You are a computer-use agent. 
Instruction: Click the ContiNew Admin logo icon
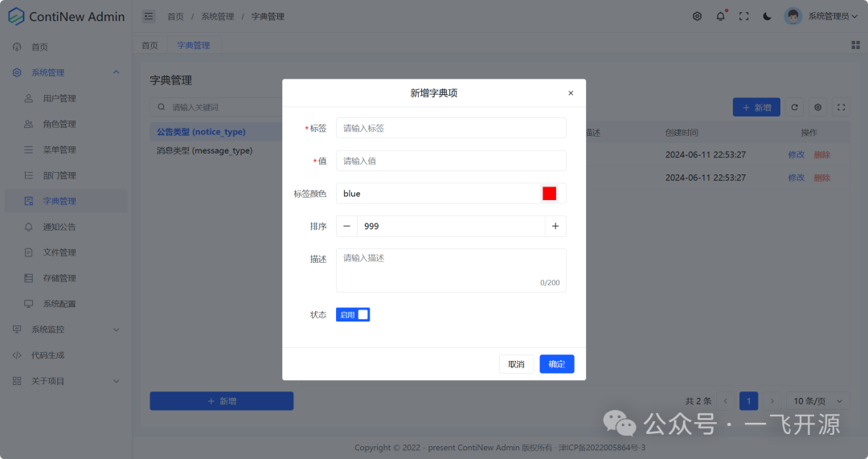[16, 17]
